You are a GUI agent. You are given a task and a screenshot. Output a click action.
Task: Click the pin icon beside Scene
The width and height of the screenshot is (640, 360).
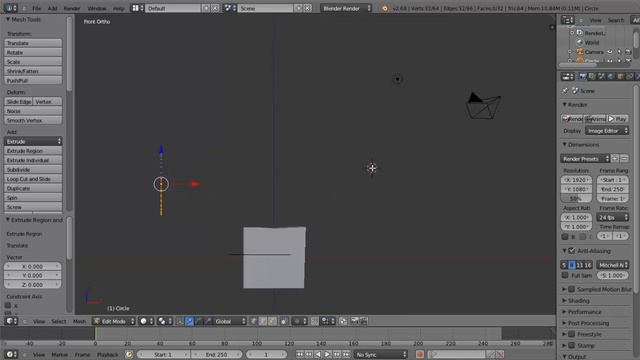[x=565, y=91]
